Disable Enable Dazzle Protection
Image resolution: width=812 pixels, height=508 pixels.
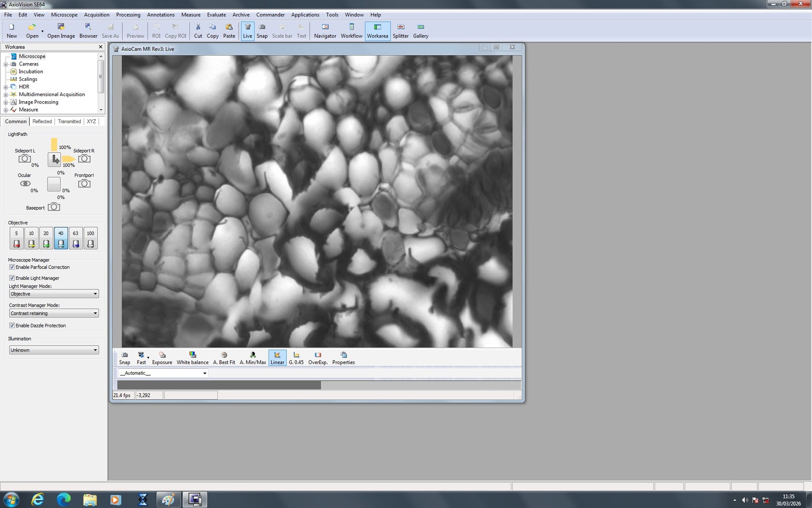[12, 325]
